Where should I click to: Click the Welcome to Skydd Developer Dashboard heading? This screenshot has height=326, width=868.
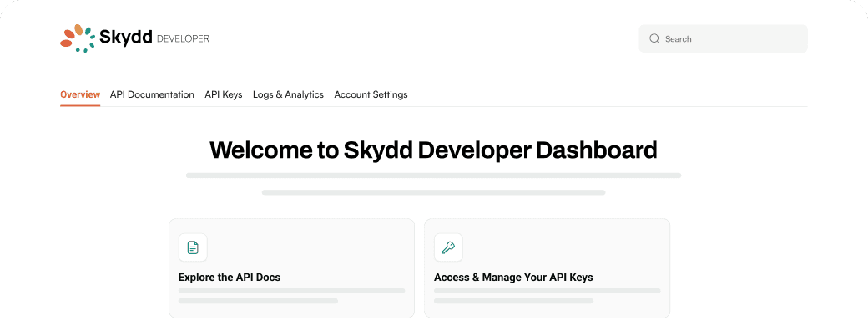(x=433, y=150)
